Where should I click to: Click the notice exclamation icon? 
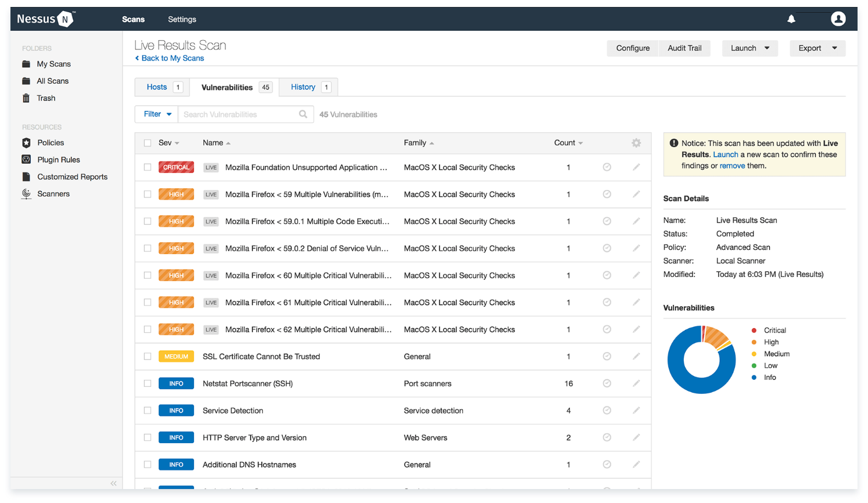pyautogui.click(x=673, y=143)
